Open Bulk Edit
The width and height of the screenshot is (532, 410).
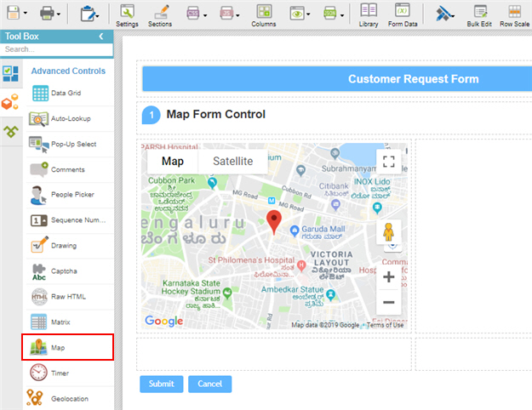(479, 15)
